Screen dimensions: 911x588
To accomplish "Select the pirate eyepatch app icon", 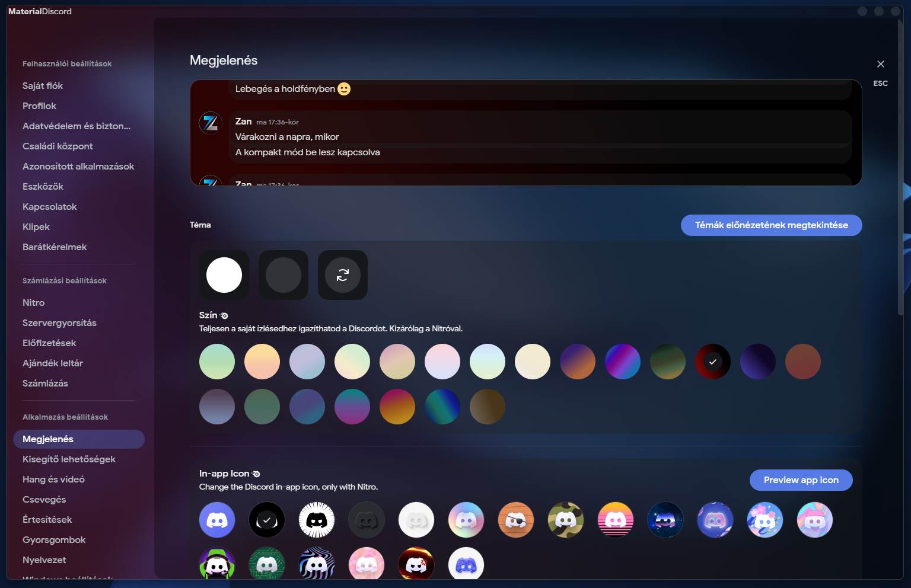I will pos(516,520).
